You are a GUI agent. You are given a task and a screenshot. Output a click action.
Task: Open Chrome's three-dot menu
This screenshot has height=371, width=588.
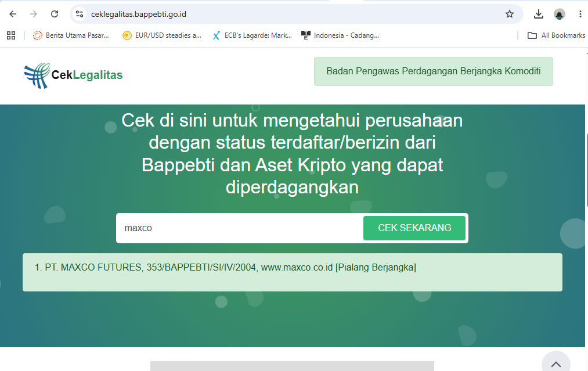coord(580,15)
